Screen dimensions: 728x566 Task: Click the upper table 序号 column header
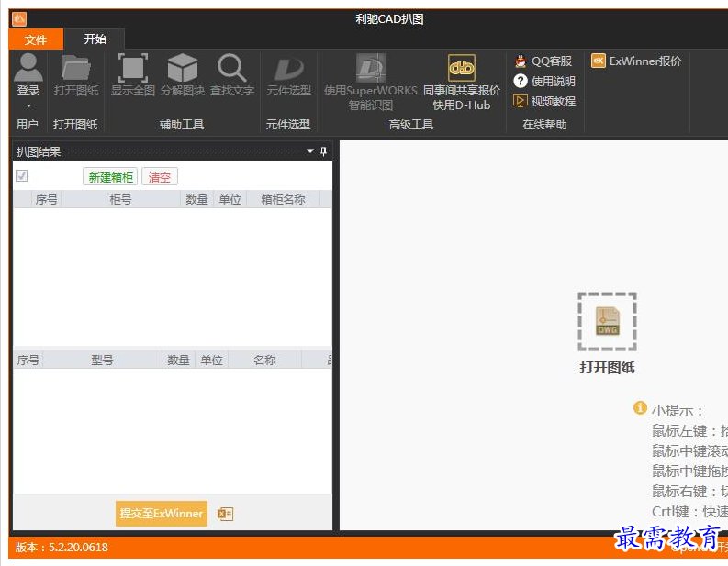[x=47, y=199]
